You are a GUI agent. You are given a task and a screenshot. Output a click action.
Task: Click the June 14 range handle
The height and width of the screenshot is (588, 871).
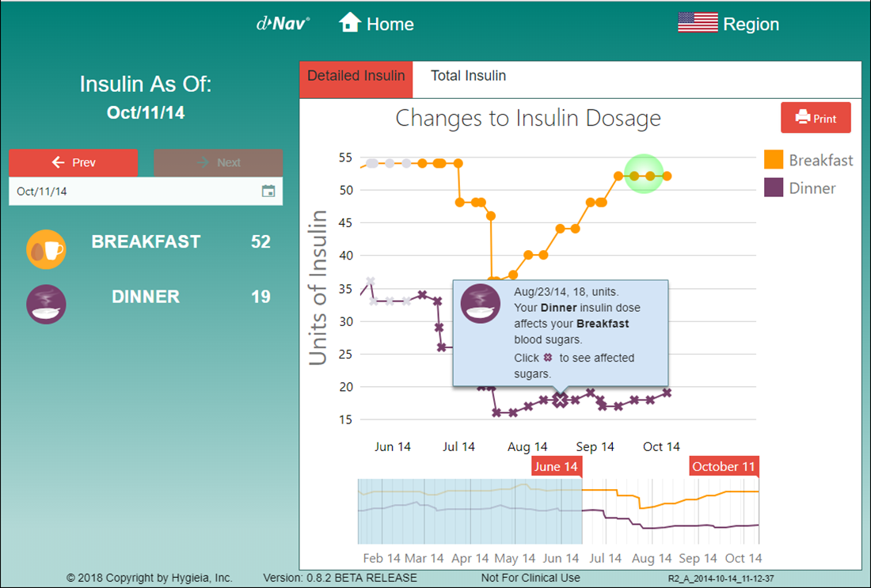[x=556, y=466]
